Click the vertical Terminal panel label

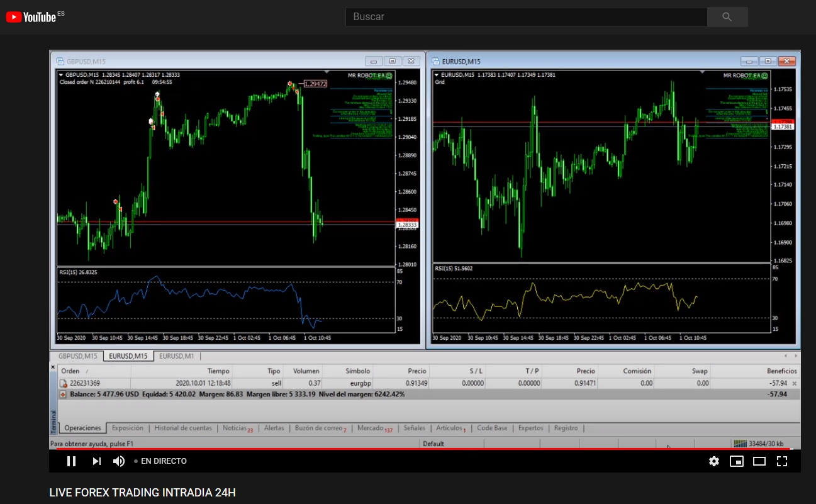(53, 422)
